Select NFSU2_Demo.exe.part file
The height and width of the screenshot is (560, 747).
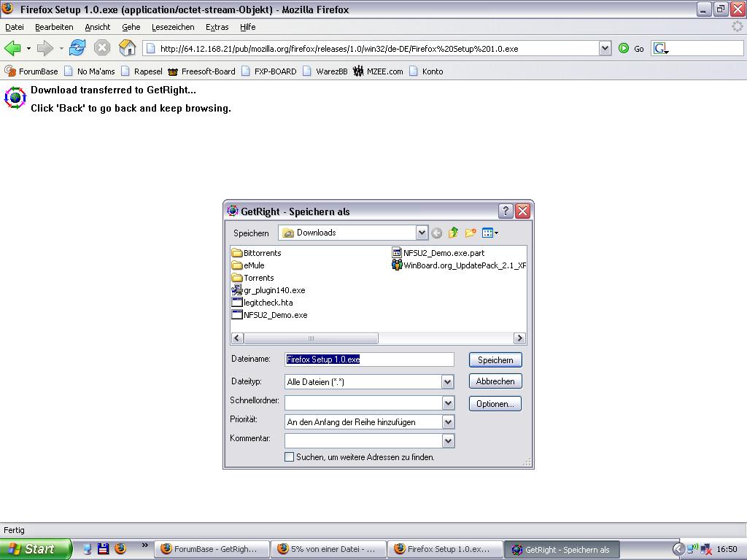(x=438, y=253)
